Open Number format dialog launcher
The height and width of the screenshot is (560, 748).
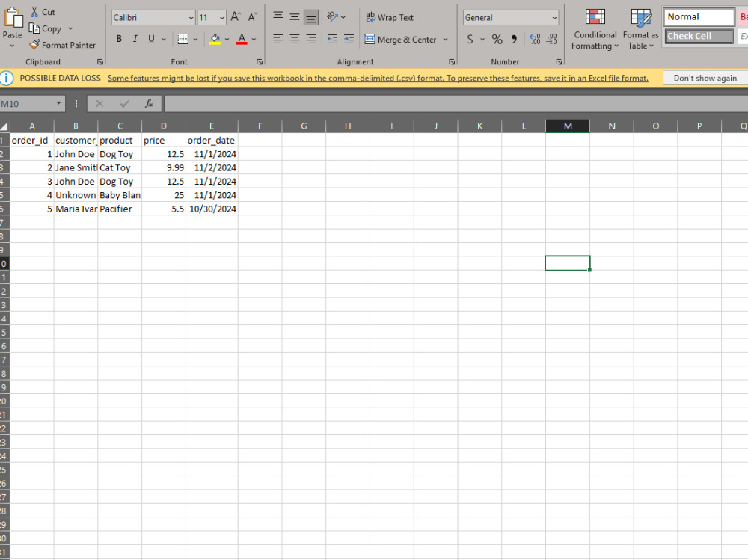(559, 62)
